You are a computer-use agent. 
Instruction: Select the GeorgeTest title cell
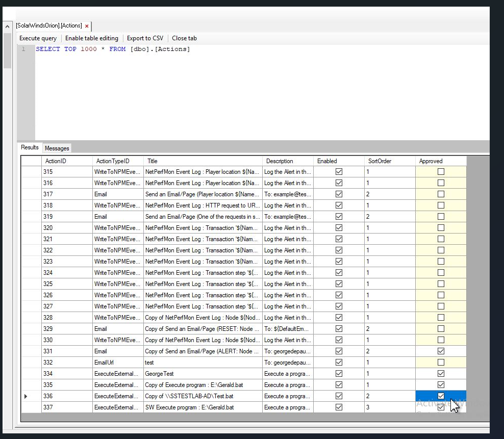159,374
